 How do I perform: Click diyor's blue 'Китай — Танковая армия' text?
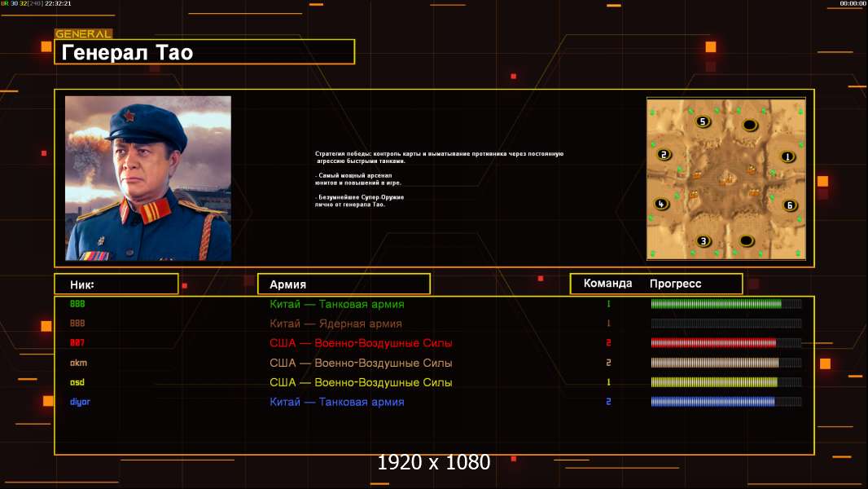[x=336, y=402]
